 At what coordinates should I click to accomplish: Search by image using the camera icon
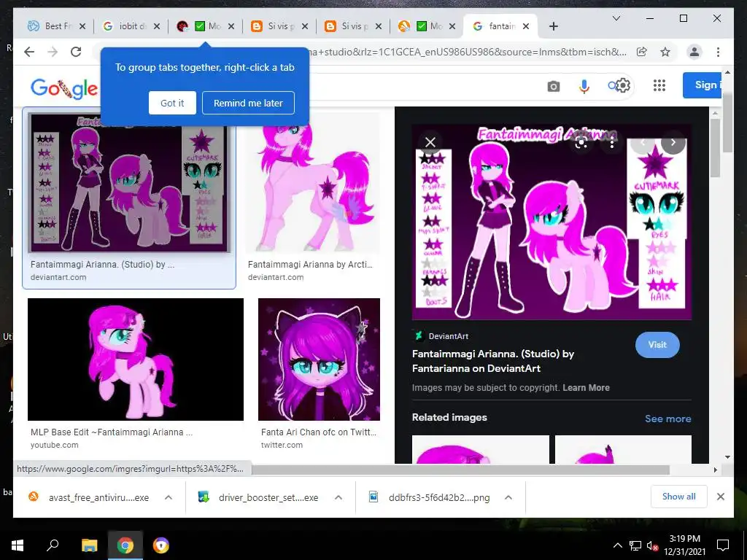click(553, 86)
